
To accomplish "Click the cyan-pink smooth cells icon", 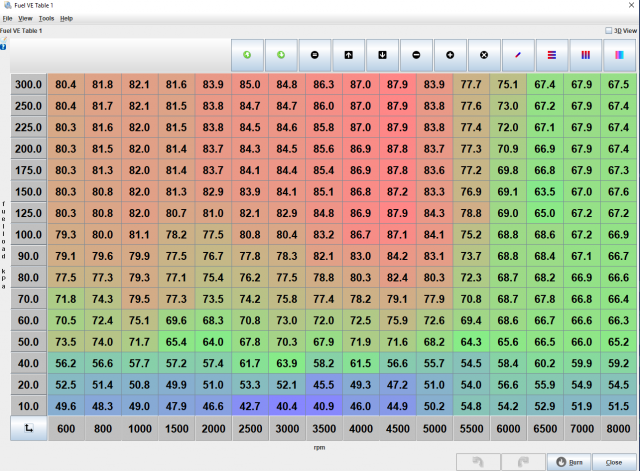I will tap(619, 54).
